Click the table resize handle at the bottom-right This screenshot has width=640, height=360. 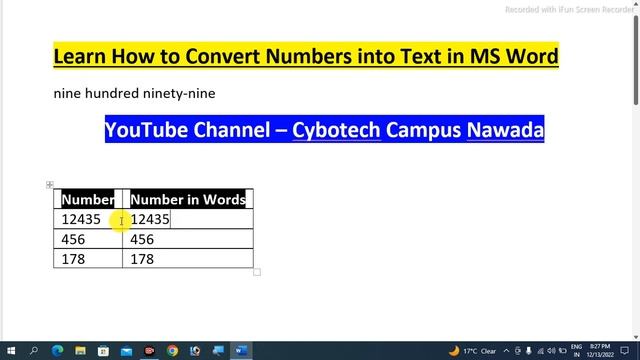[257, 272]
